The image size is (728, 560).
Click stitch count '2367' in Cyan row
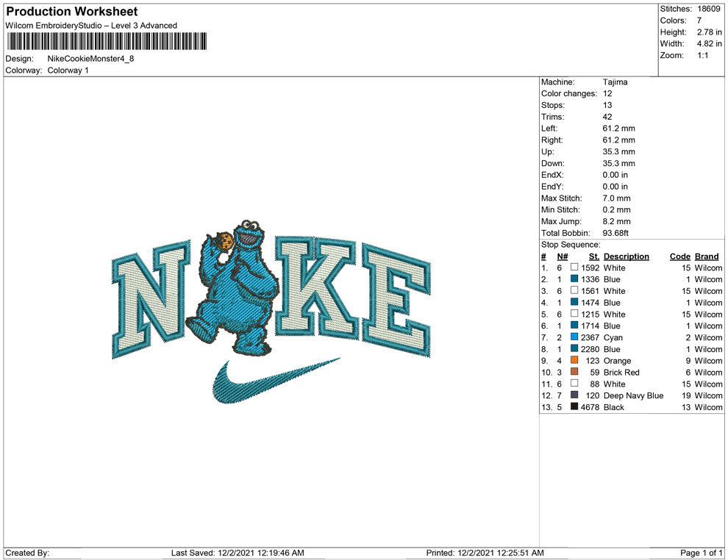tap(590, 337)
